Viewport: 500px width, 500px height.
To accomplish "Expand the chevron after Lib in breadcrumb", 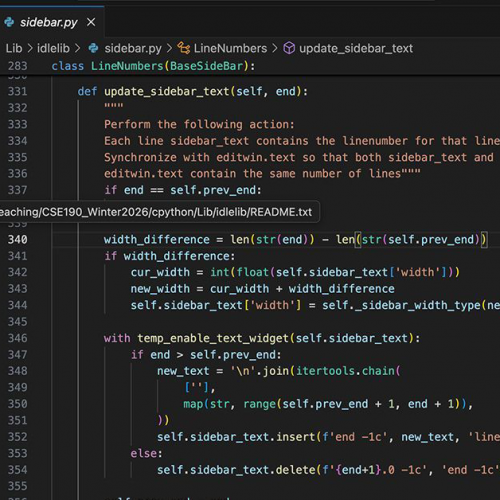I will point(30,48).
